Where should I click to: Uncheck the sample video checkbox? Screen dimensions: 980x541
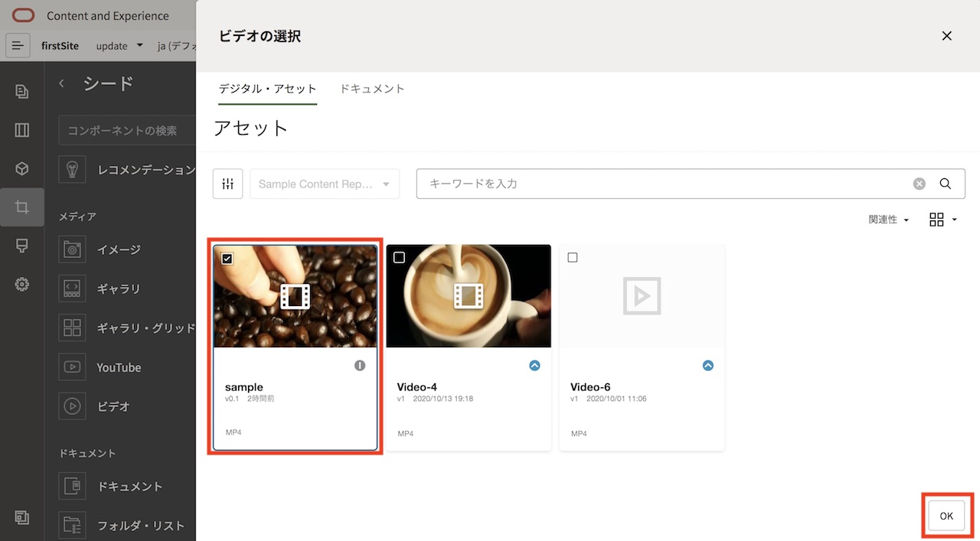[x=227, y=259]
